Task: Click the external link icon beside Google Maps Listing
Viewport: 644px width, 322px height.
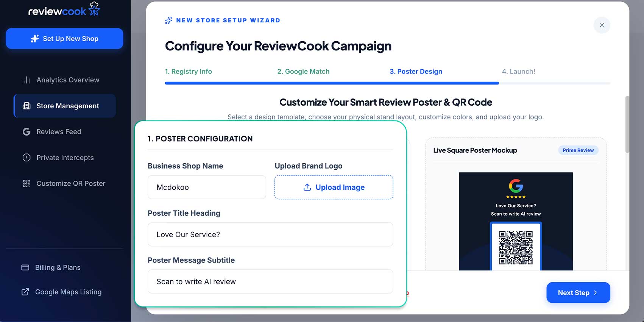Action: point(25,292)
